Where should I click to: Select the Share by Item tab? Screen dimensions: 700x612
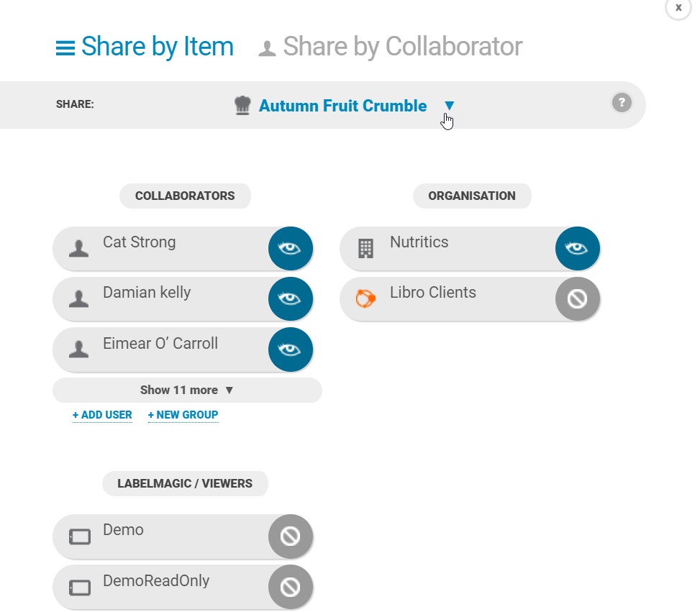pyautogui.click(x=145, y=47)
